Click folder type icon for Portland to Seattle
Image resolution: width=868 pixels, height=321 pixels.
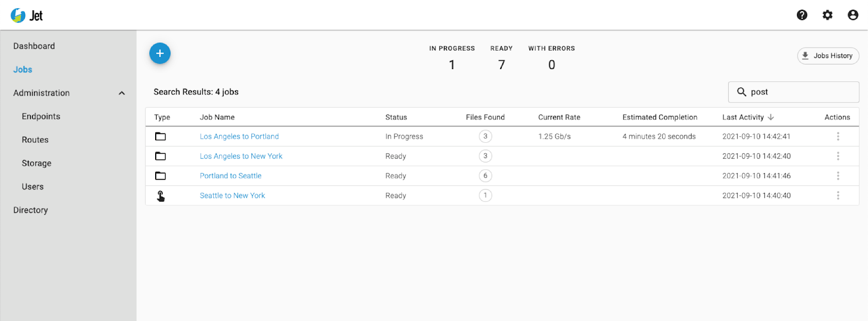(x=161, y=176)
